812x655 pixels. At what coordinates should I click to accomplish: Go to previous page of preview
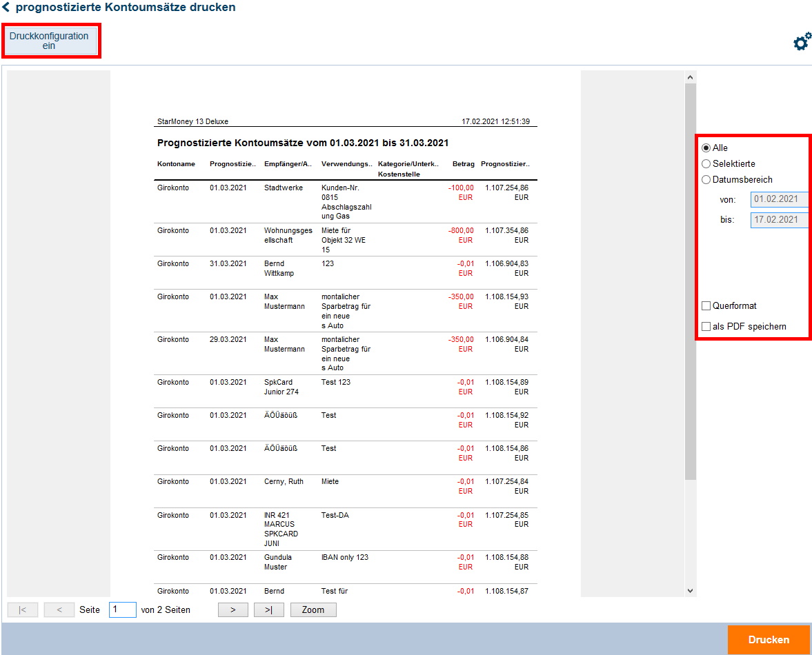59,609
